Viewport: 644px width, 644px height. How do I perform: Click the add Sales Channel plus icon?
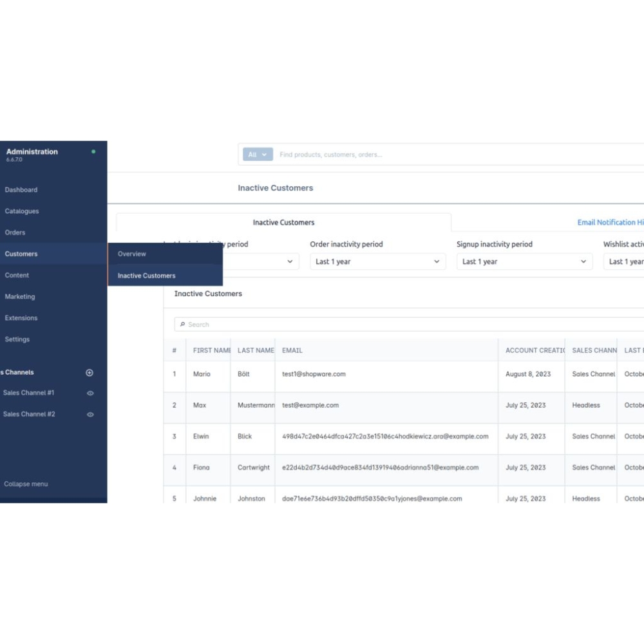90,373
